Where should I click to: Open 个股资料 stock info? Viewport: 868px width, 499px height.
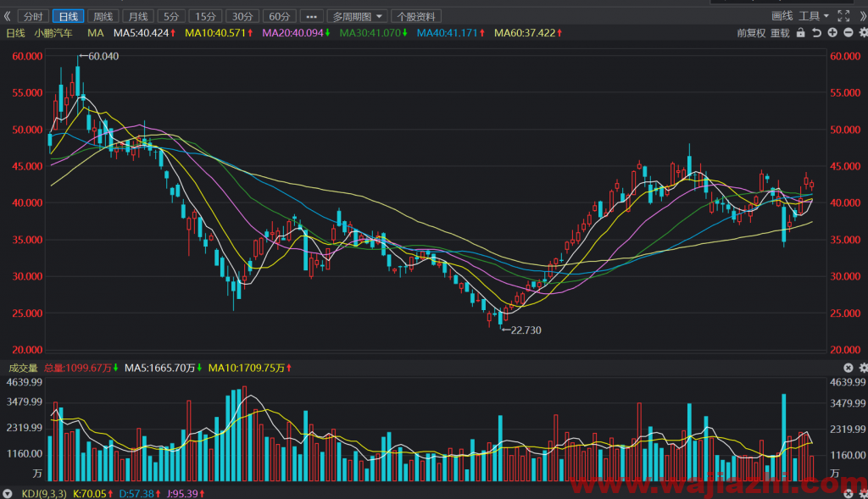(x=415, y=17)
